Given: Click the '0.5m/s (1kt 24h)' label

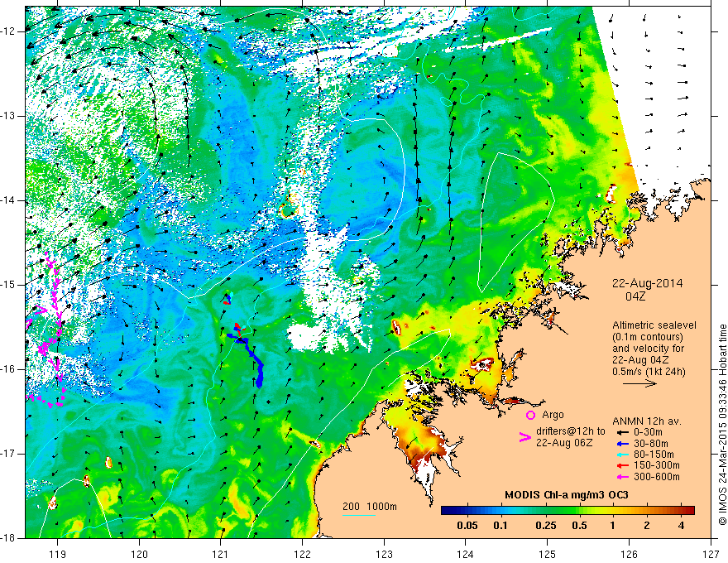Looking at the screenshot, I should coord(649,371).
